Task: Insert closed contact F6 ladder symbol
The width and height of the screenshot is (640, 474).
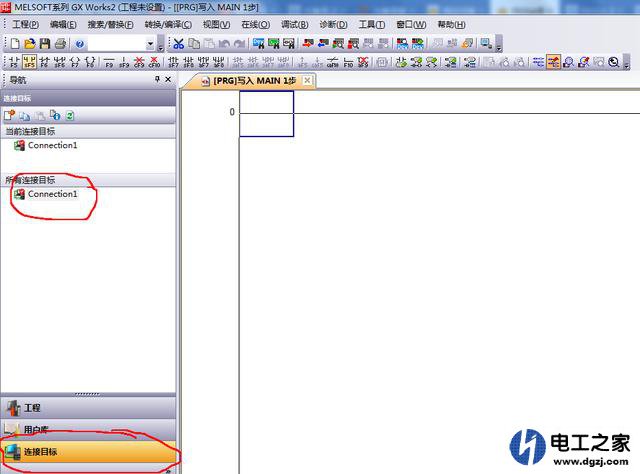Action: (x=44, y=62)
